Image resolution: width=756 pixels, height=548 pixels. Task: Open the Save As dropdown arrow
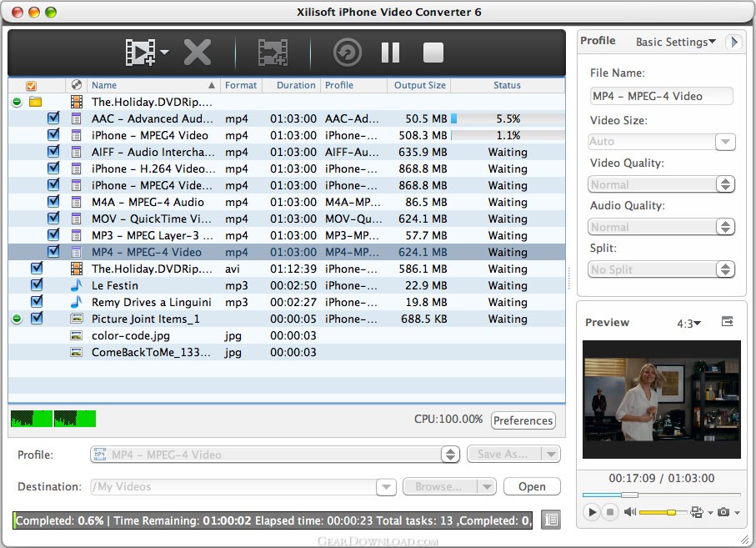coord(551,454)
